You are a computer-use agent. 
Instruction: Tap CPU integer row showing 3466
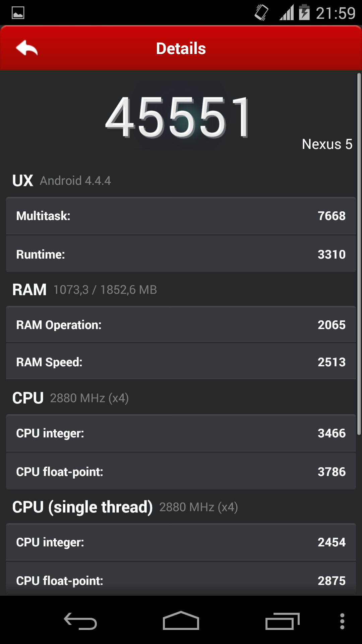tap(181, 433)
